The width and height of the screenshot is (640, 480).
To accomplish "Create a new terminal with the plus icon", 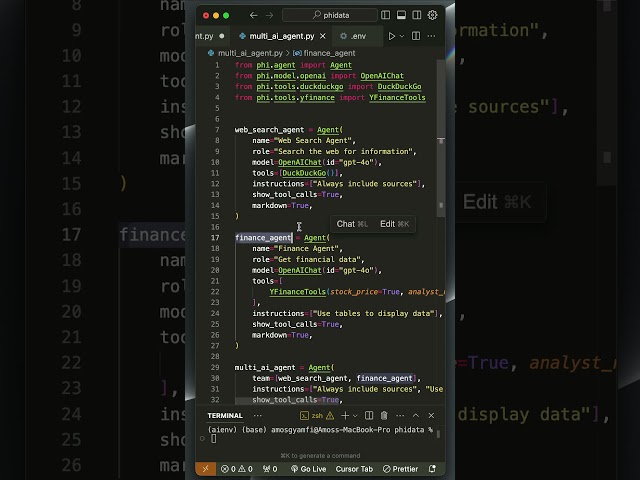I will pyautogui.click(x=345, y=416).
